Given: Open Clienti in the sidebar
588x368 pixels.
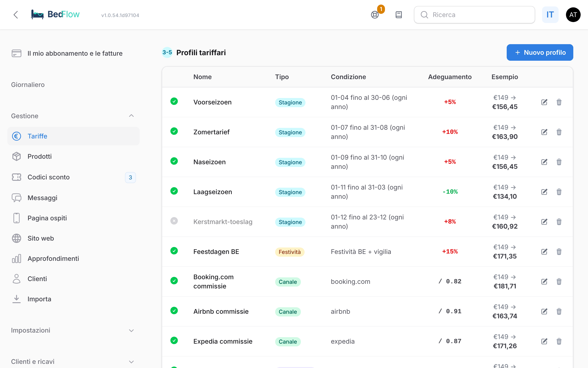Looking at the screenshot, I should 73,279.
